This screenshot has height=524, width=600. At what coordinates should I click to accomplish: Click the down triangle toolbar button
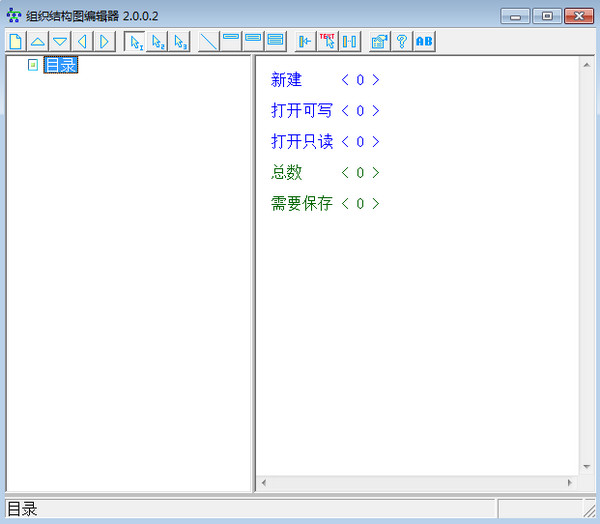60,41
